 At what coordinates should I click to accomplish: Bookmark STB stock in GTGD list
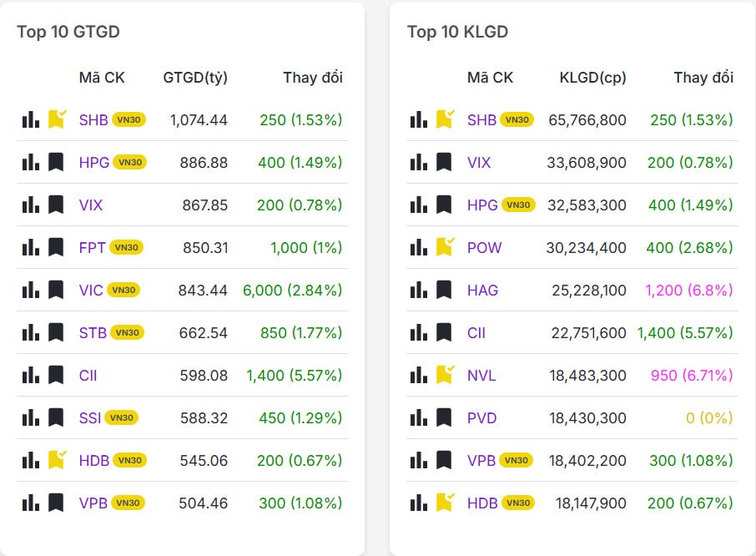(x=56, y=332)
